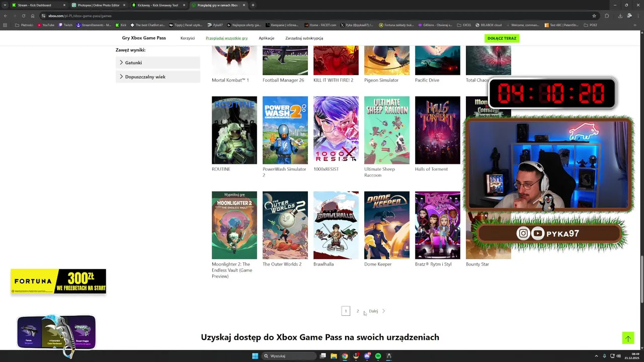
Task: Open the FACEIT.com bookmark
Action: (x=319, y=25)
